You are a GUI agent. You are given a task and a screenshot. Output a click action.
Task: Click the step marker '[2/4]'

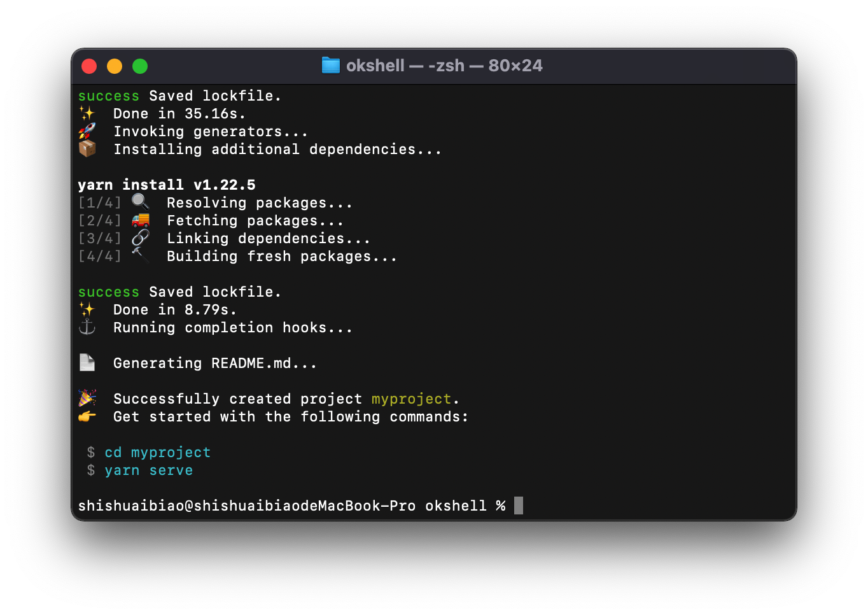point(100,220)
